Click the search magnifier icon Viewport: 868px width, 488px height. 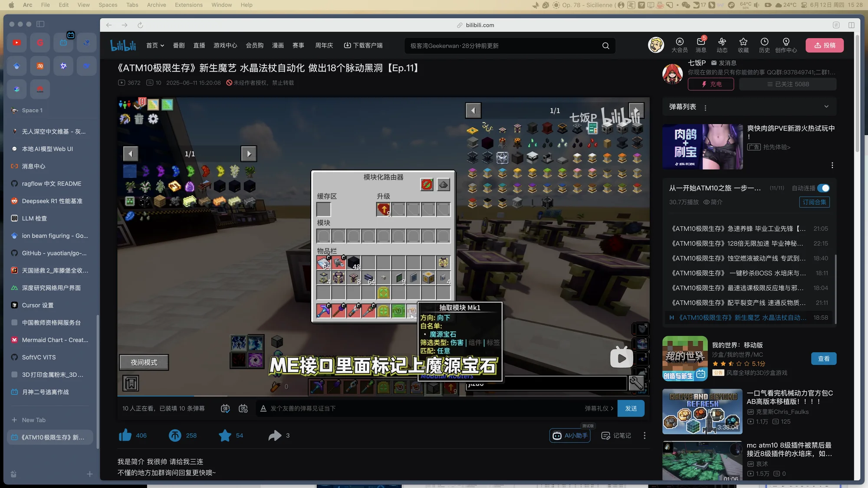pos(605,46)
